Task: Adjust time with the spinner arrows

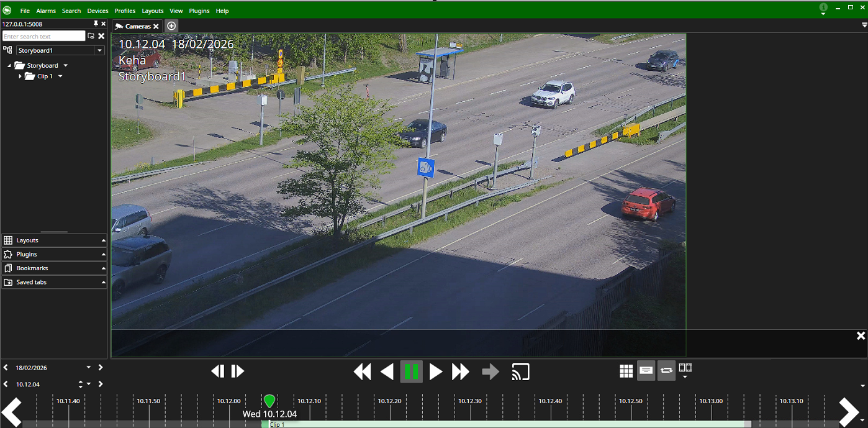Action: [81, 384]
